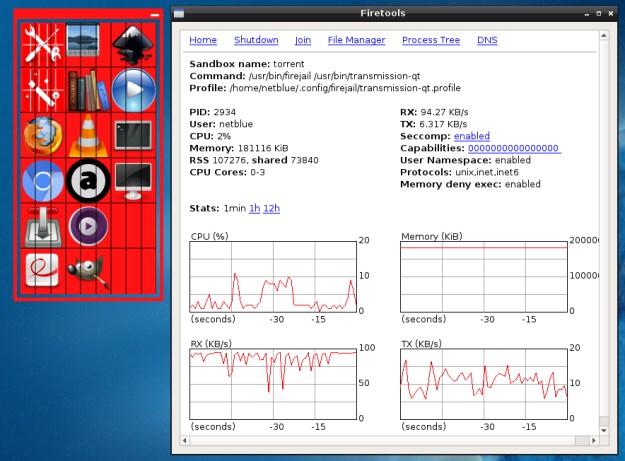Image resolution: width=625 pixels, height=461 pixels.
Task: Click the purple media player icon
Action: point(89,226)
